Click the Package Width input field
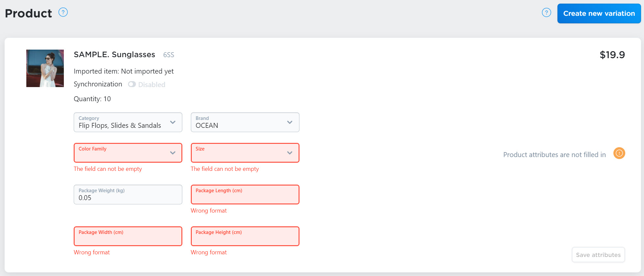This screenshot has height=276, width=644. pyautogui.click(x=128, y=236)
